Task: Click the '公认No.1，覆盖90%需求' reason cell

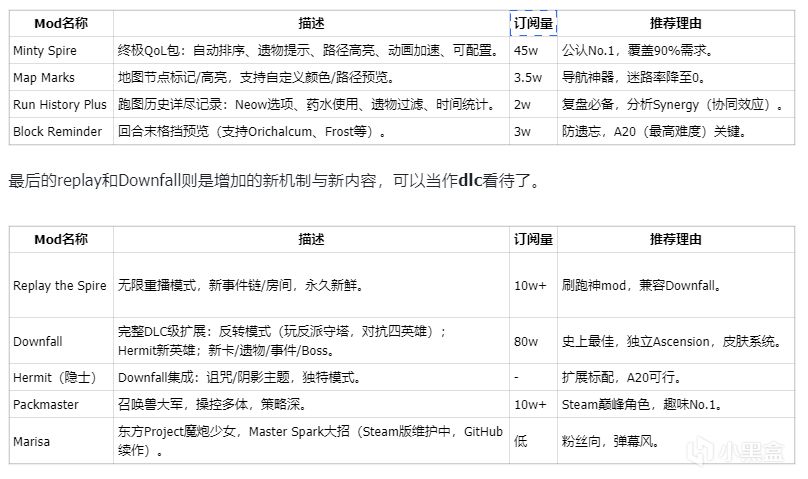Action: click(x=676, y=50)
